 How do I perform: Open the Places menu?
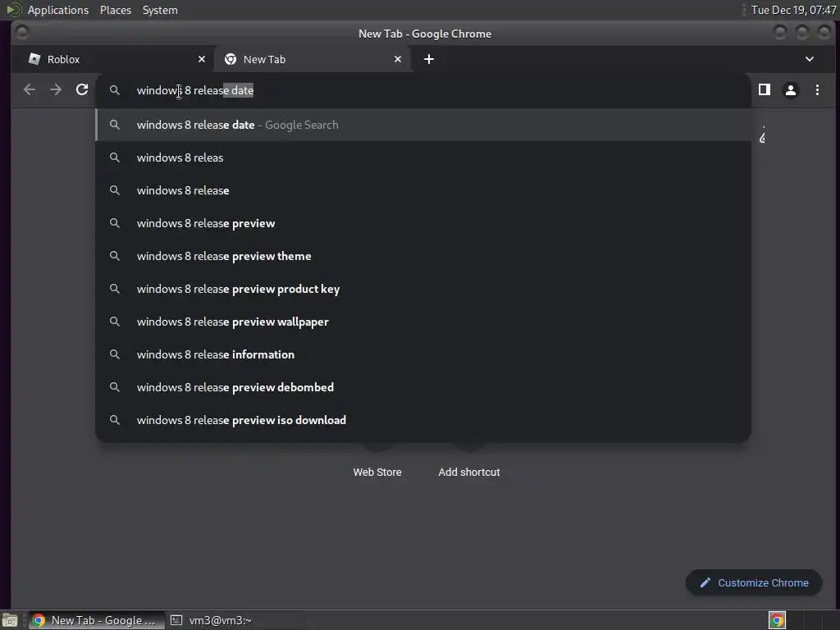pos(116,10)
